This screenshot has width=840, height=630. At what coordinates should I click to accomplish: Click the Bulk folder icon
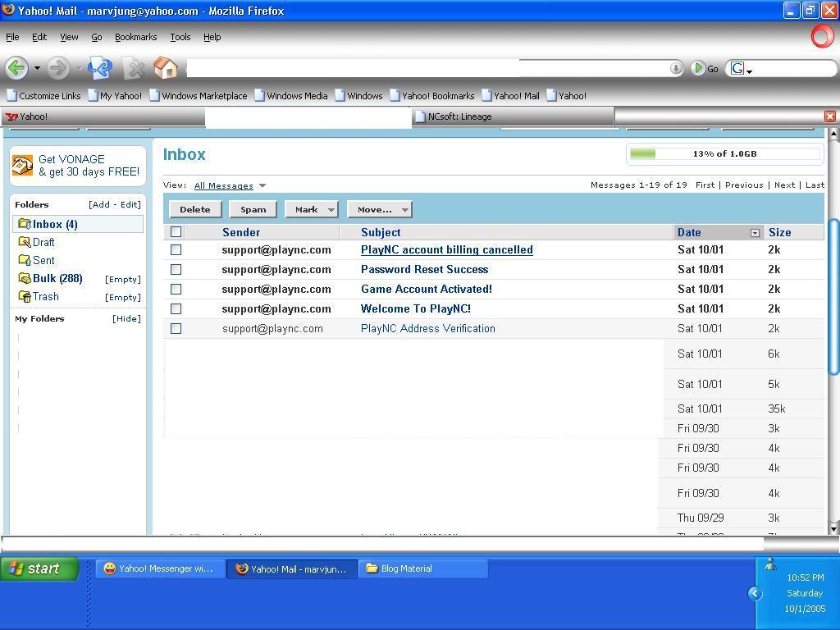tap(25, 278)
